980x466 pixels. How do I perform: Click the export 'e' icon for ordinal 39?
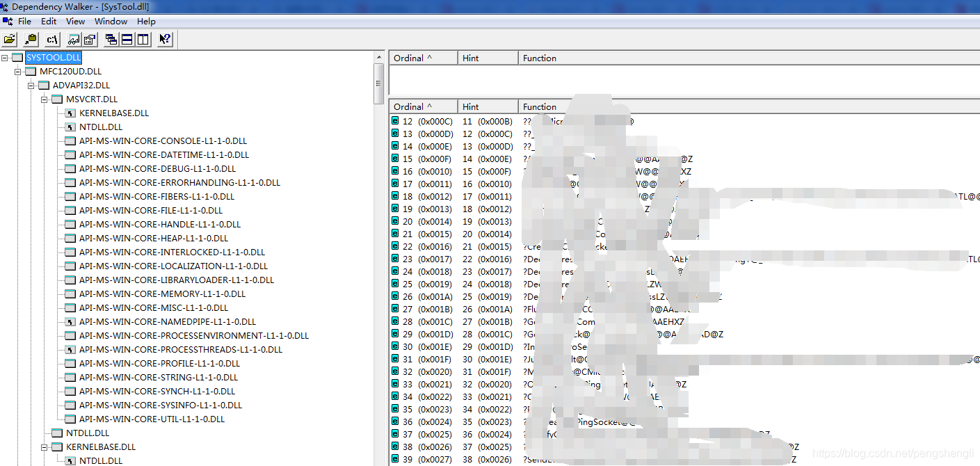(x=395, y=459)
